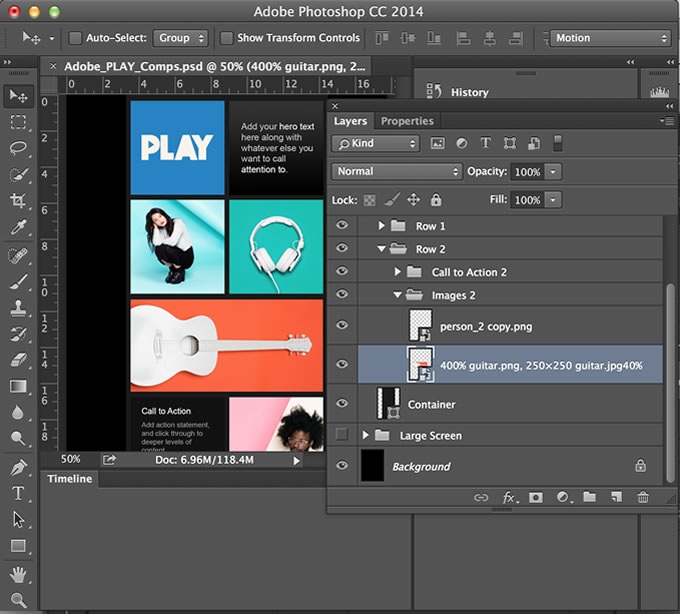Select the Rectangle shape tool
The image size is (680, 614).
click(18, 545)
